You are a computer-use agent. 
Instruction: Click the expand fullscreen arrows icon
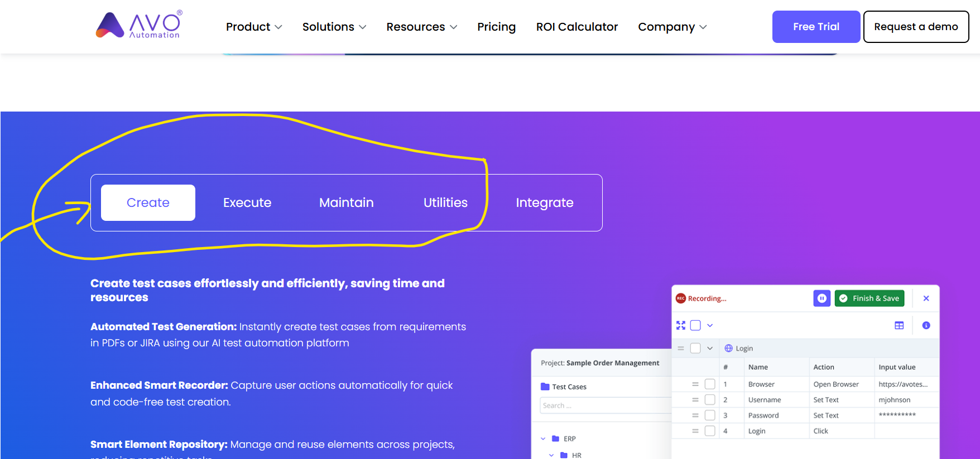tap(680, 325)
